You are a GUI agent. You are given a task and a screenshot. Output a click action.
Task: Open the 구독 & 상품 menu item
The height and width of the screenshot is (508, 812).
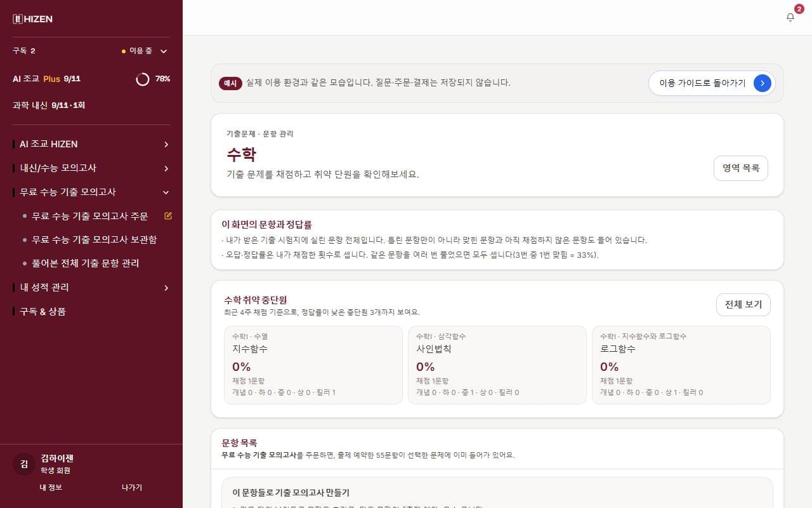tap(43, 311)
